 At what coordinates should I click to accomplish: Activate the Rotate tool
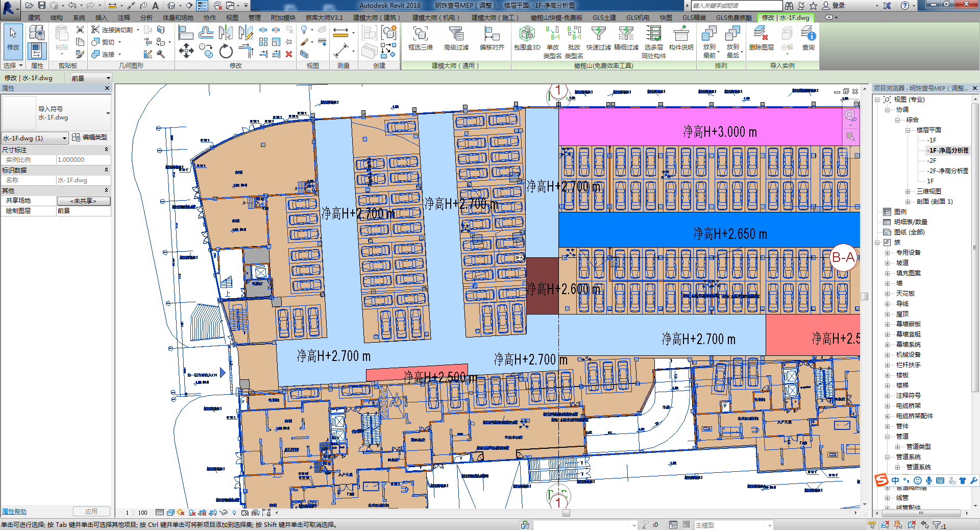(226, 51)
